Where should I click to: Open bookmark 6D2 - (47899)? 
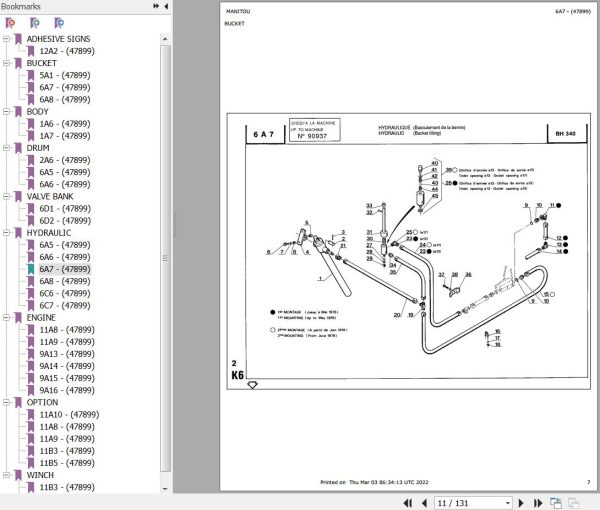pos(65,221)
